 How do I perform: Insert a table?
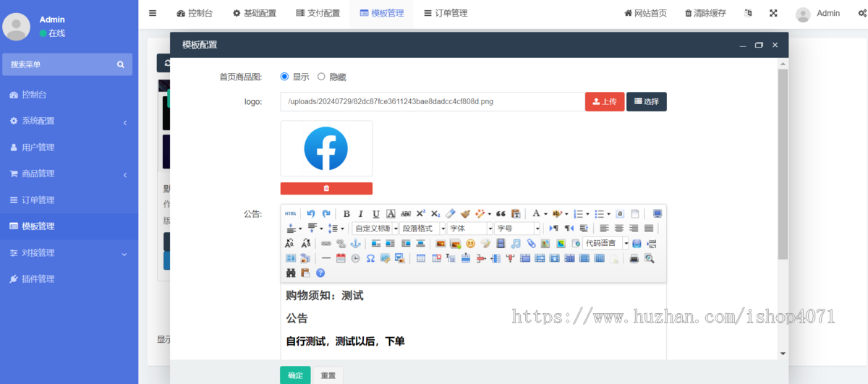pos(421,258)
